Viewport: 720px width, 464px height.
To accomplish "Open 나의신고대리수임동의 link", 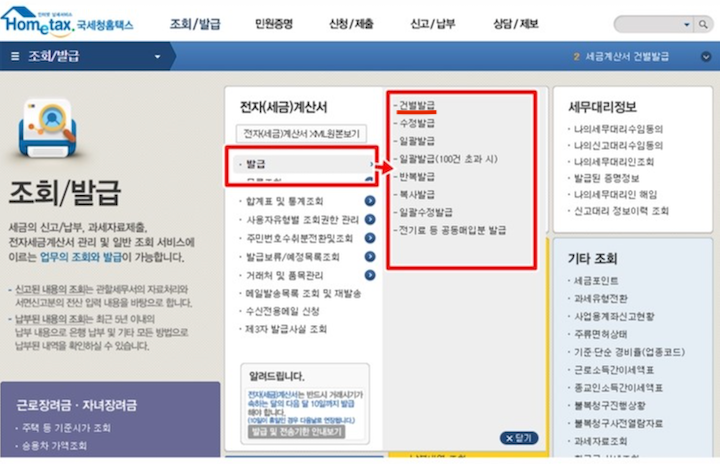I will [x=618, y=146].
